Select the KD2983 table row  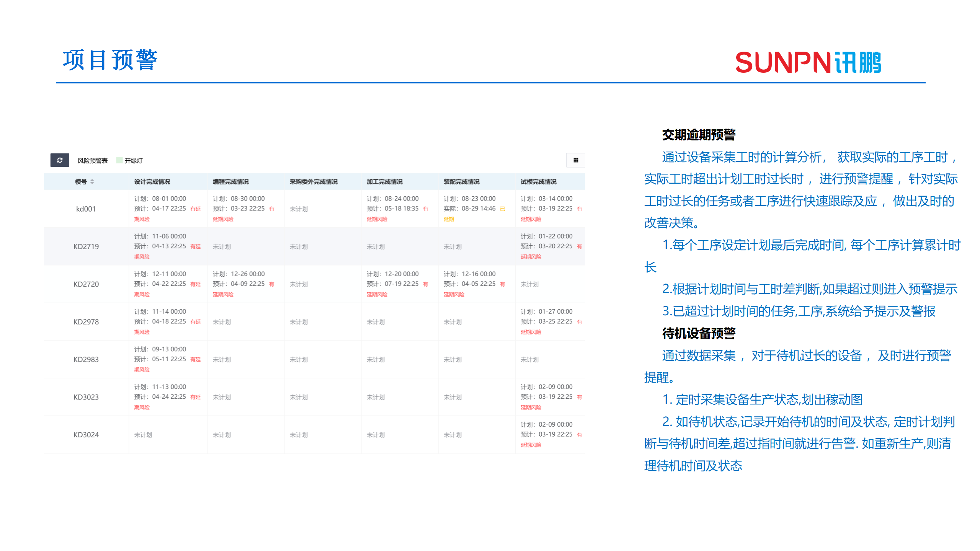pos(86,359)
